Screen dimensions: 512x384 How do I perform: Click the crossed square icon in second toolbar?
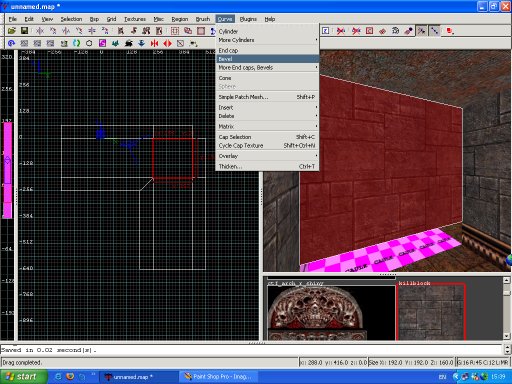point(180,43)
